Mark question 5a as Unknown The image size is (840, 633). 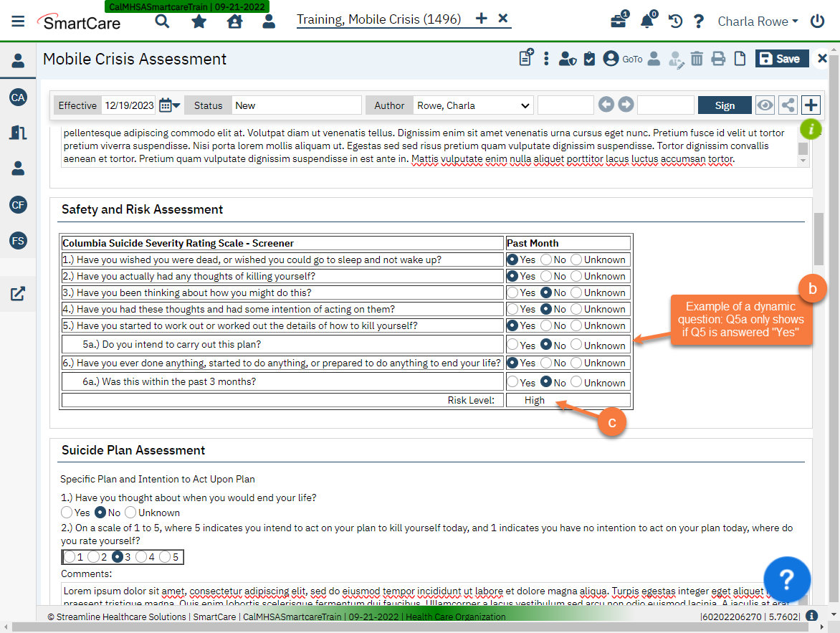point(576,345)
